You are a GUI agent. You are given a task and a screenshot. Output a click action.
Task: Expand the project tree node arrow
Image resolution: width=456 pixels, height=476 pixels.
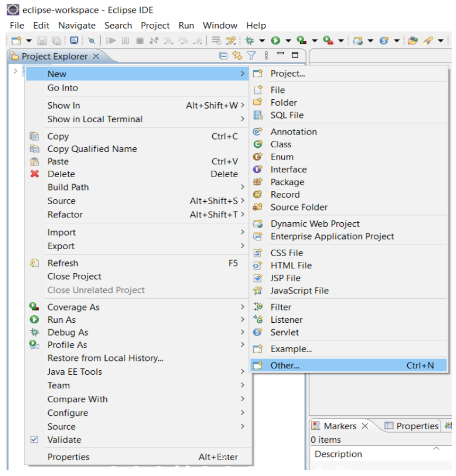tap(15, 71)
